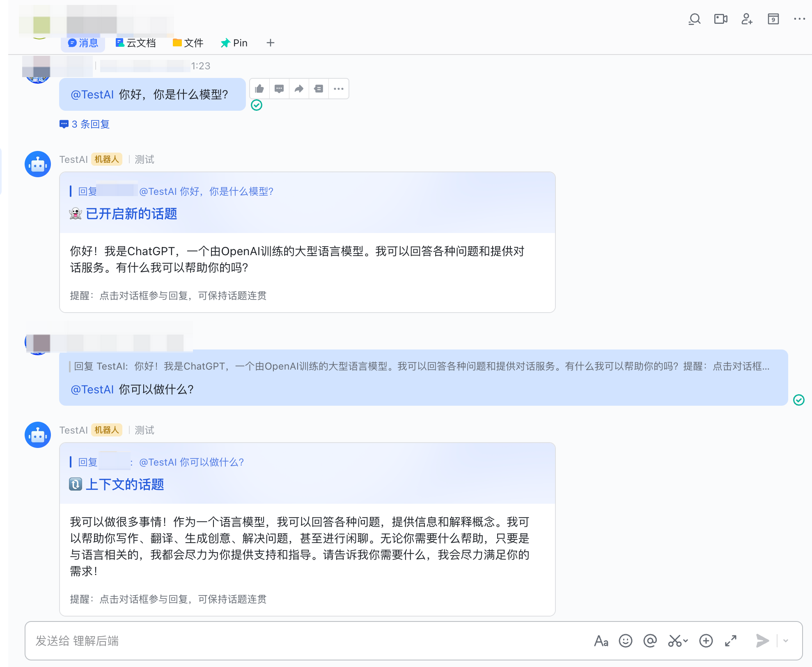Switch to the 文件 tab
This screenshot has height=667, width=812.
pos(188,43)
